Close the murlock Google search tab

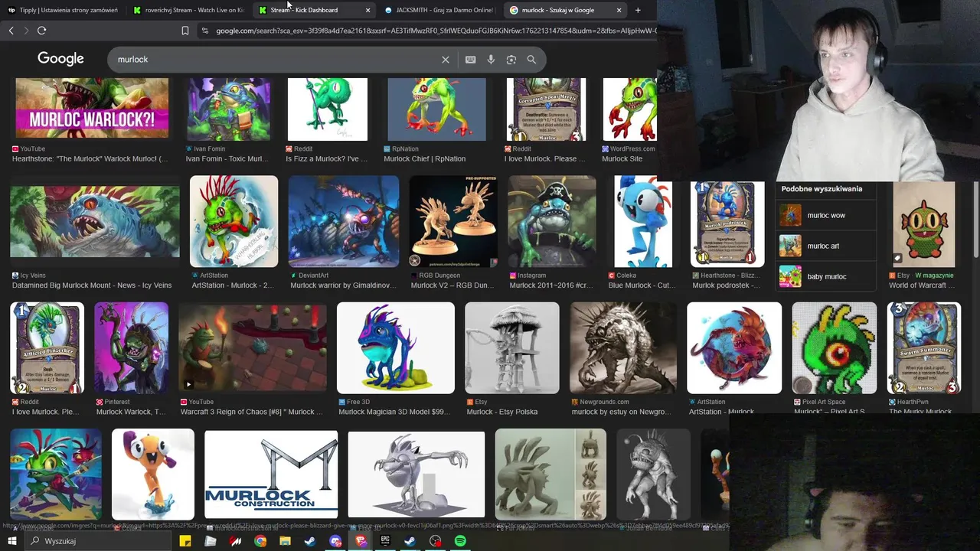[x=619, y=10]
